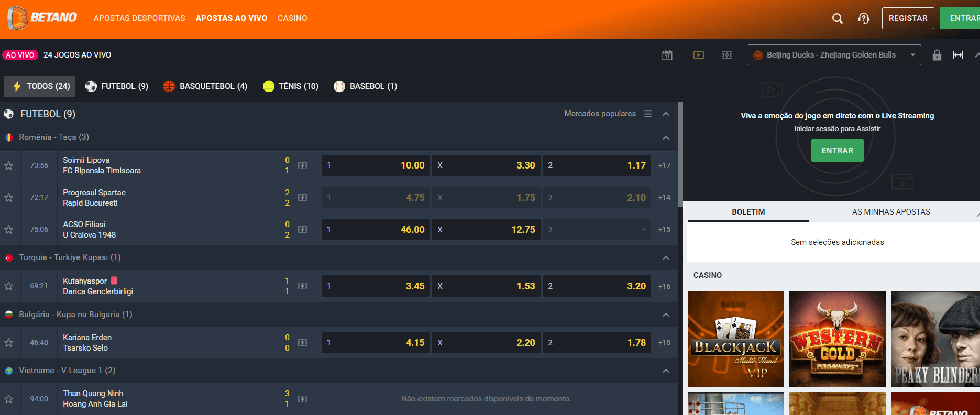The height and width of the screenshot is (415, 980).
Task: Click the padlock icon
Action: pyautogui.click(x=937, y=55)
